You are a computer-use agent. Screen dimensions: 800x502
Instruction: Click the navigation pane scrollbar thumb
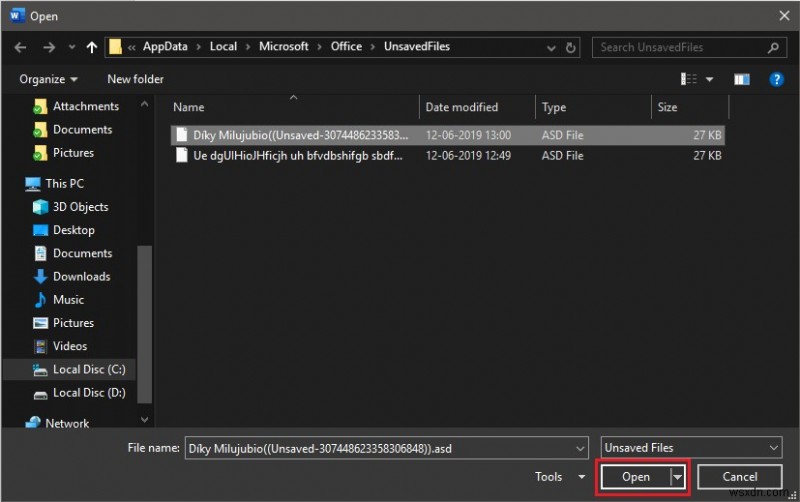tap(144, 324)
